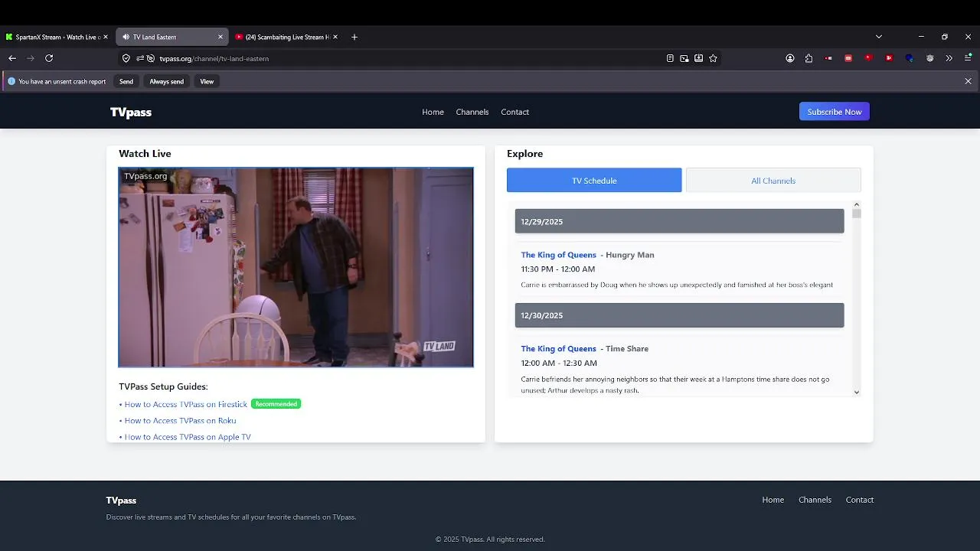Screen dimensions: 980x551
Task: Click the schedule scrollbar down arrow
Action: [x=857, y=392]
